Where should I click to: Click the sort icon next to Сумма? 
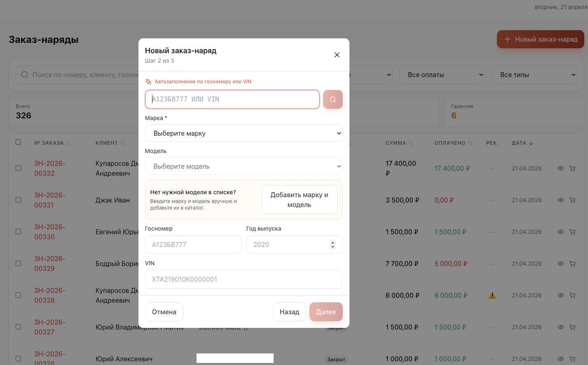click(x=411, y=143)
